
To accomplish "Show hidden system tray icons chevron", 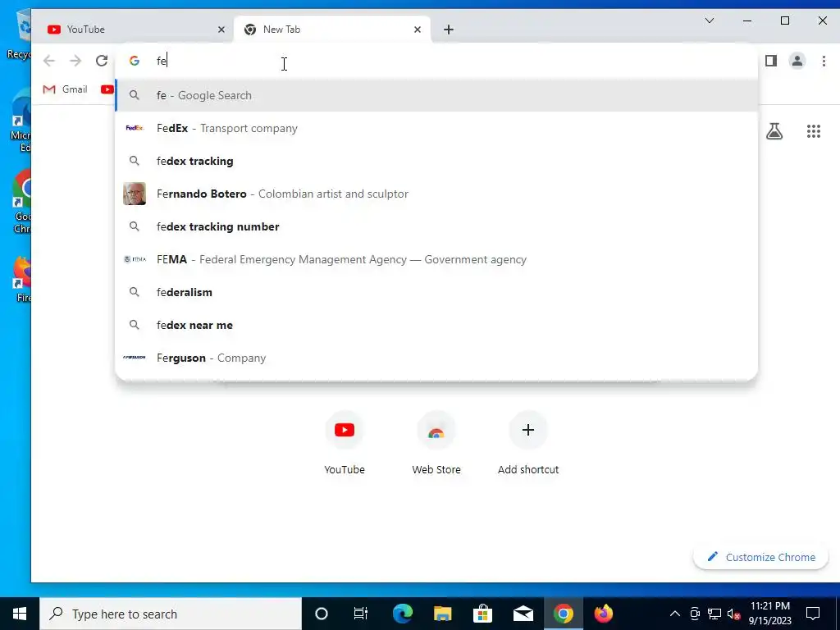I will pyautogui.click(x=675, y=614).
